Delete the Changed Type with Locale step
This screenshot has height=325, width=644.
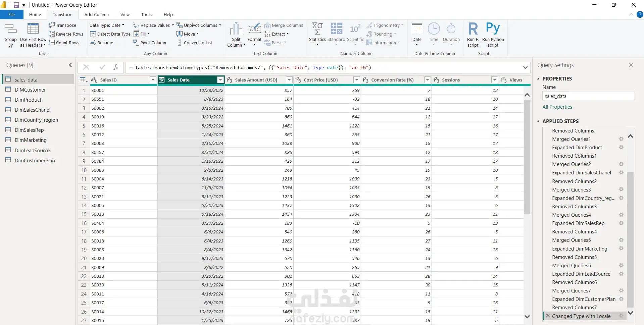click(548, 316)
